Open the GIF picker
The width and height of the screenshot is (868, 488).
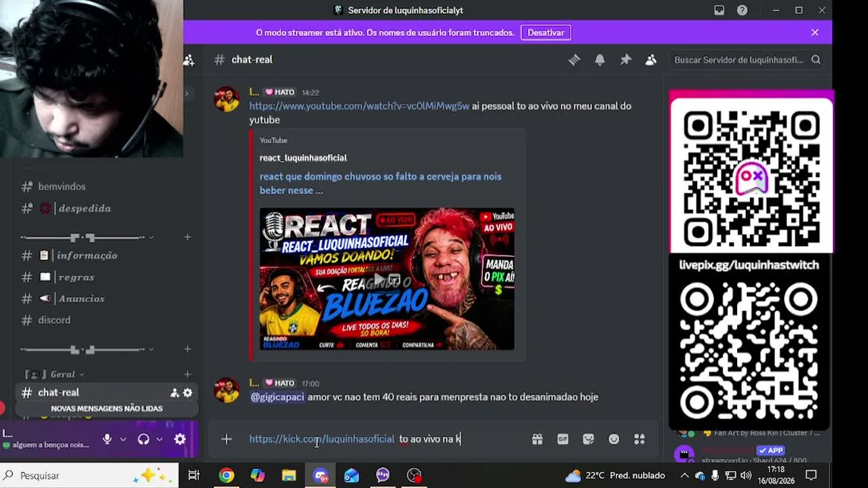pos(563,439)
